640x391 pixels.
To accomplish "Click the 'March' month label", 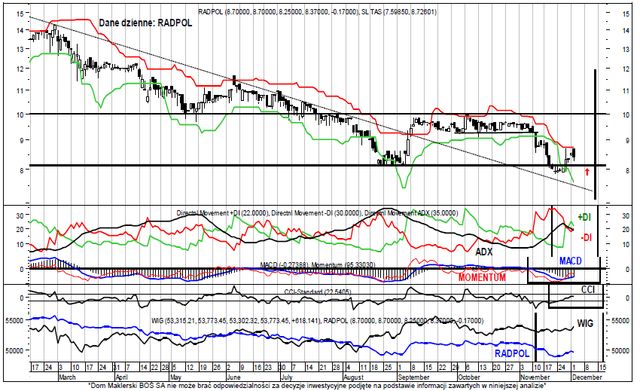I will [67, 377].
